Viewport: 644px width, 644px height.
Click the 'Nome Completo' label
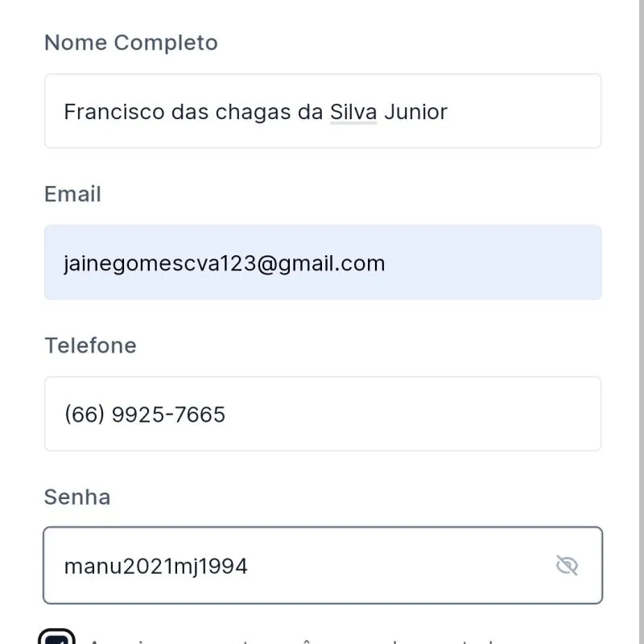point(130,43)
